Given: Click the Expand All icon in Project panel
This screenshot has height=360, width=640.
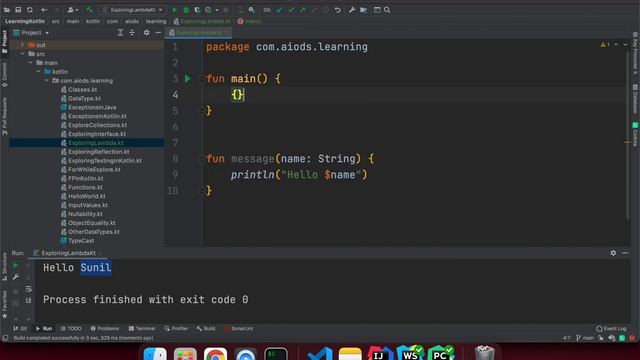Looking at the screenshot, I should 120,33.
